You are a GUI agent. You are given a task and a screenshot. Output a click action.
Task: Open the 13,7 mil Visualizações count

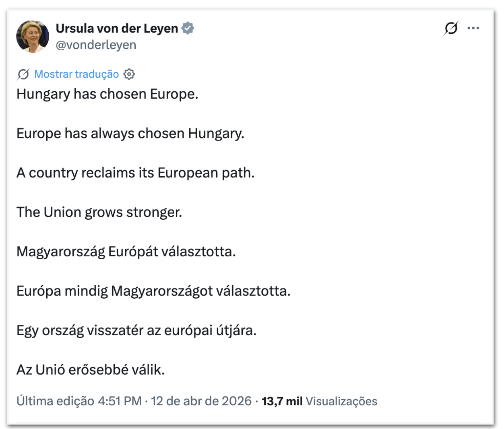319,401
